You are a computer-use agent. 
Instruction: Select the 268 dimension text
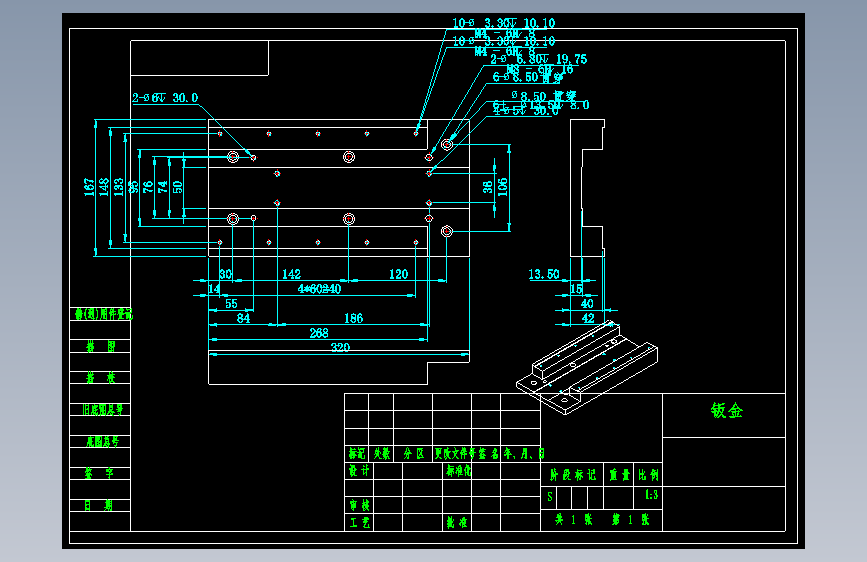[x=319, y=333]
